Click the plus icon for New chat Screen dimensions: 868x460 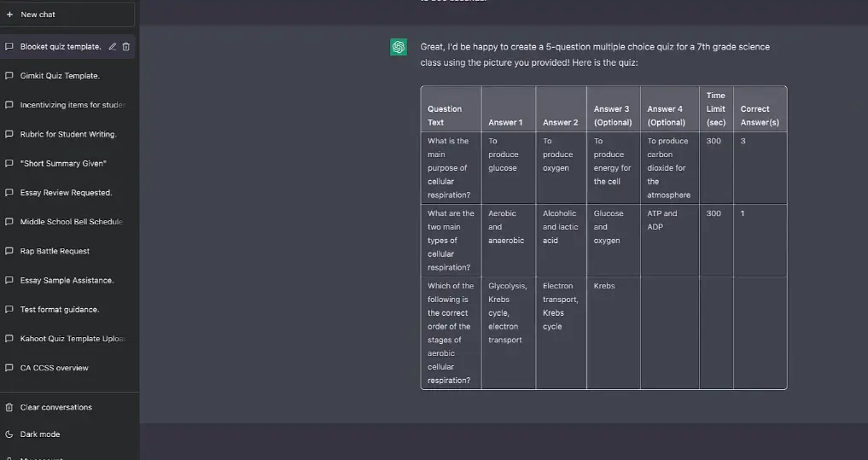click(x=9, y=15)
